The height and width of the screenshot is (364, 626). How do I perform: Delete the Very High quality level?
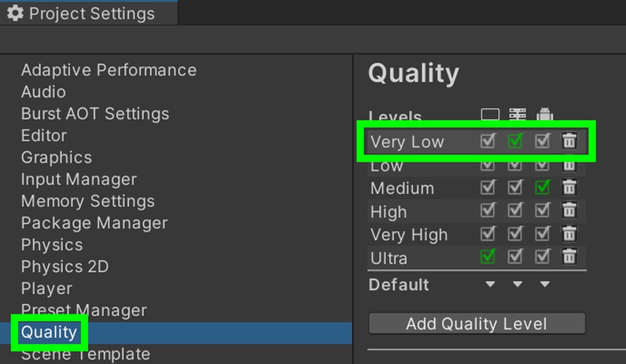point(569,235)
